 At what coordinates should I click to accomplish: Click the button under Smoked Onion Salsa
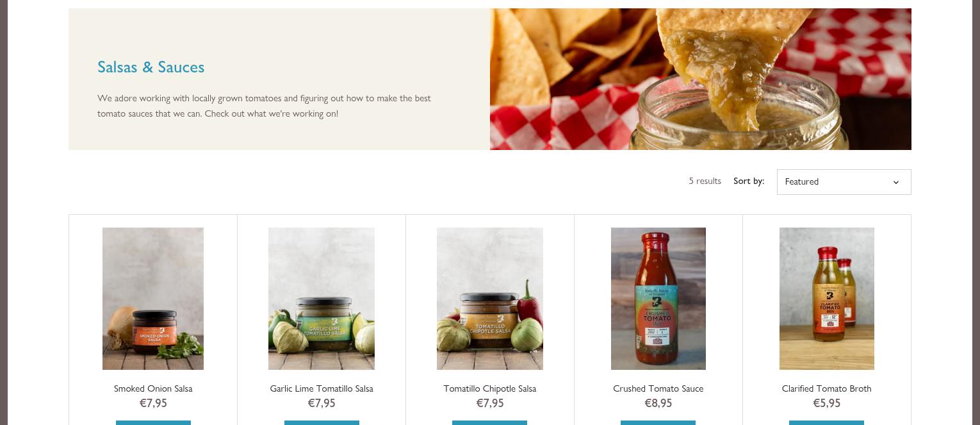pos(153,422)
